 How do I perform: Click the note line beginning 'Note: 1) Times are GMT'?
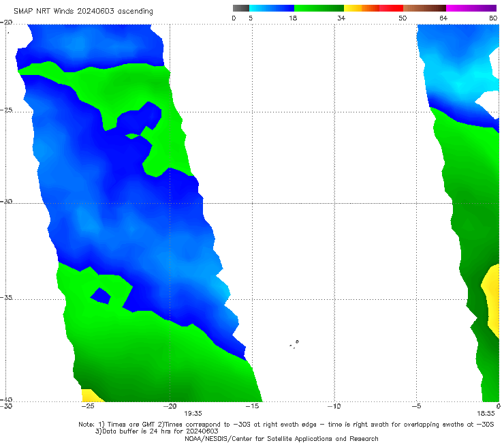pyautogui.click(x=286, y=425)
